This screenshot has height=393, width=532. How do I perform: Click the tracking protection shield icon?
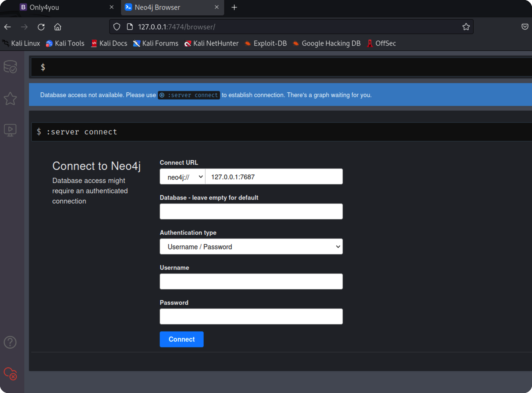click(x=117, y=27)
